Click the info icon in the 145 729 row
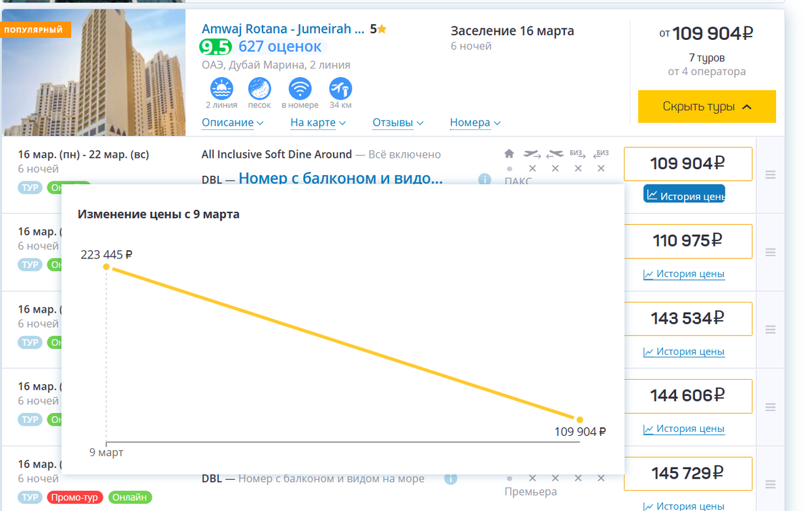The image size is (812, 511). (451, 479)
